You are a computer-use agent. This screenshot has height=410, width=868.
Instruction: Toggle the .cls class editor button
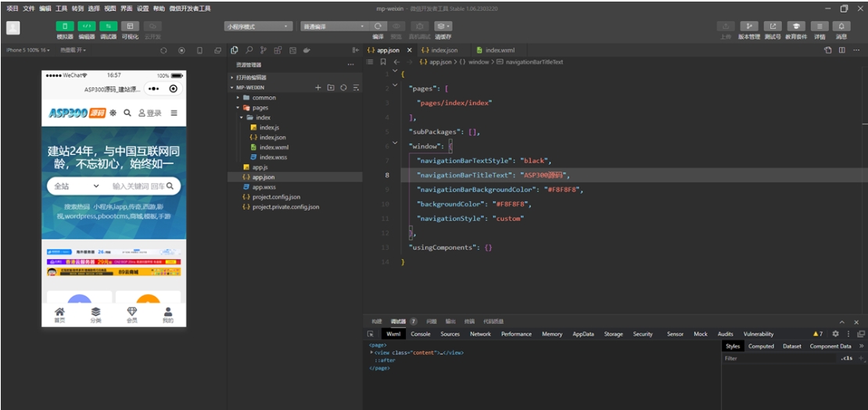846,358
